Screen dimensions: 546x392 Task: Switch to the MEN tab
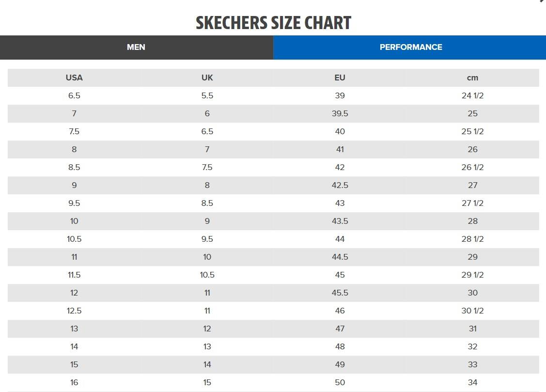click(x=136, y=47)
